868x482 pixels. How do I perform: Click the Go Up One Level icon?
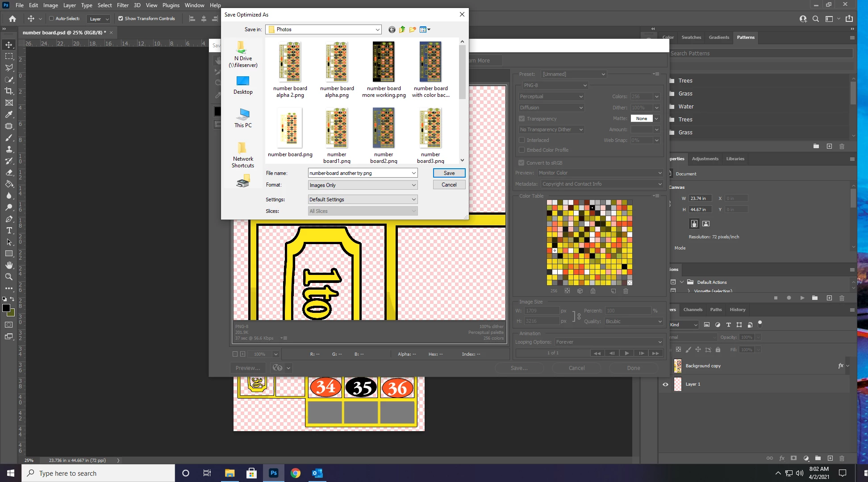(x=402, y=29)
